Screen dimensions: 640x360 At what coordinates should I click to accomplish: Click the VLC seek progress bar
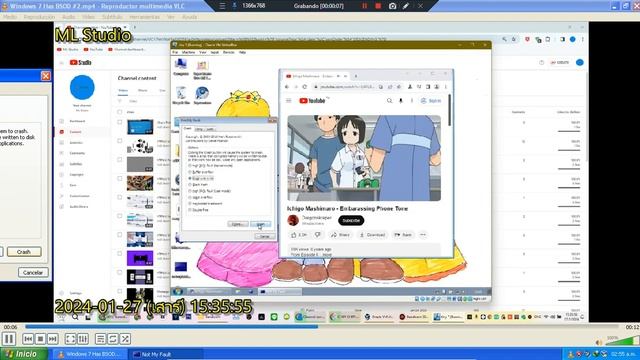click(322, 327)
